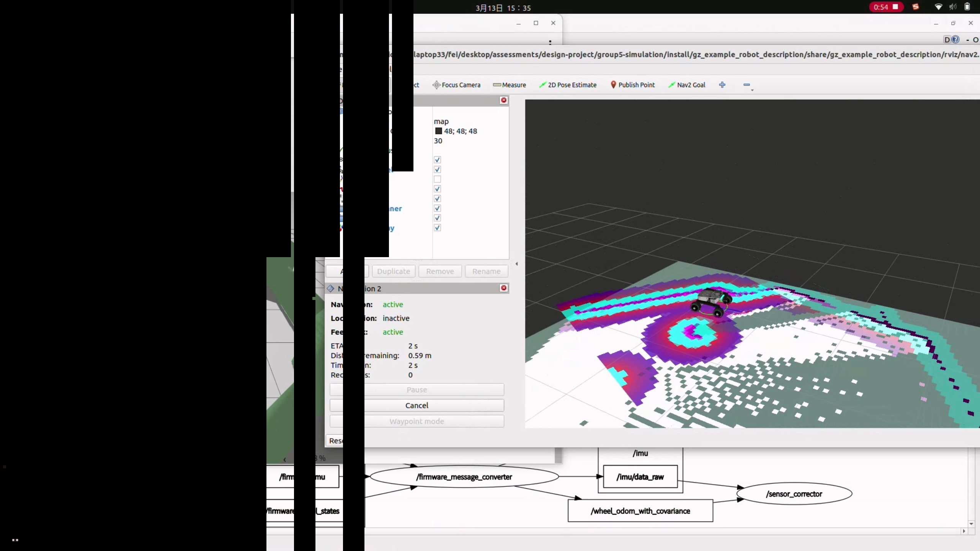Screen dimensions: 980x551
Task: Click the D button beside the help icon
Action: point(947,39)
